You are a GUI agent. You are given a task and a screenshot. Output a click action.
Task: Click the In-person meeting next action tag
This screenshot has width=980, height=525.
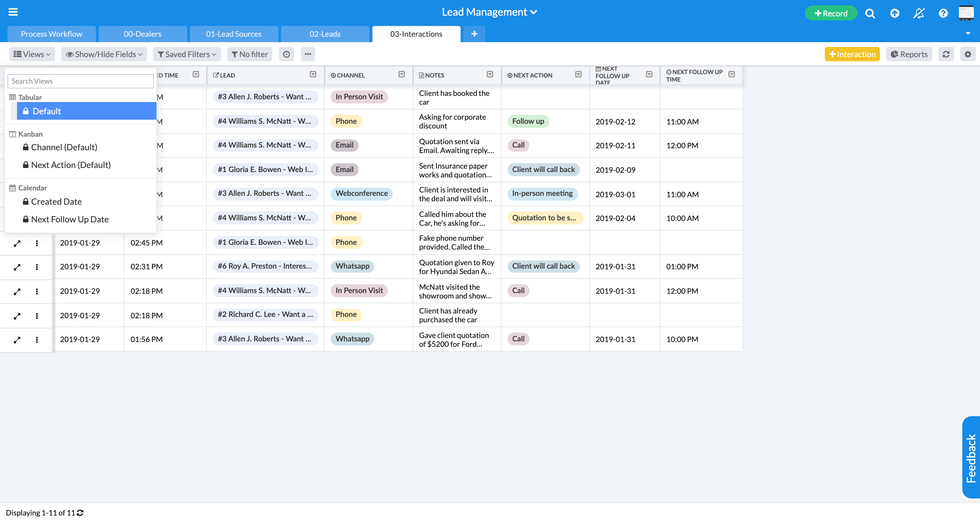[x=542, y=193]
